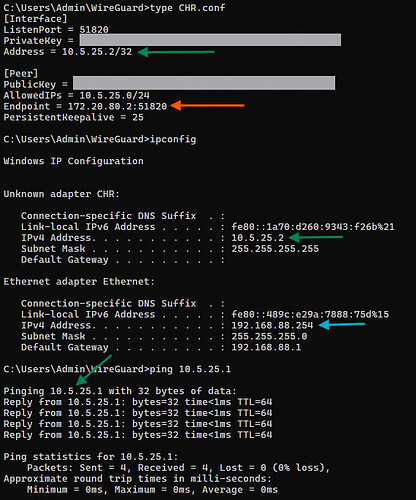Image resolution: width=416 pixels, height=500 pixels.
Task: Click the 'type CHR.conf' command text
Action: click(188, 8)
